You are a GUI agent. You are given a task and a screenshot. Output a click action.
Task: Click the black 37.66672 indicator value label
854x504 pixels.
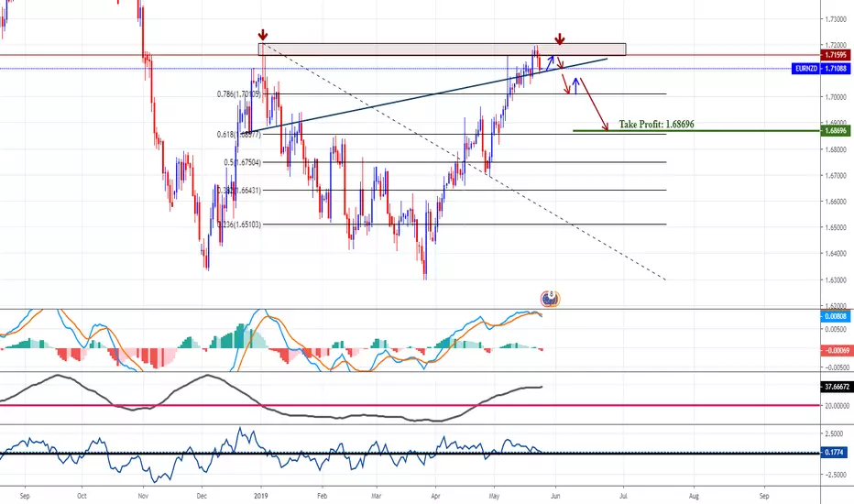837,387
